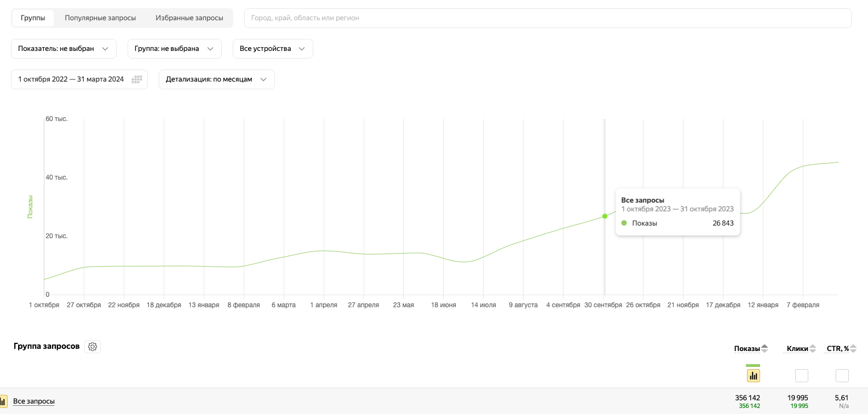Enable the Клики chart checkbox
The width and height of the screenshot is (868, 414).
coord(801,376)
